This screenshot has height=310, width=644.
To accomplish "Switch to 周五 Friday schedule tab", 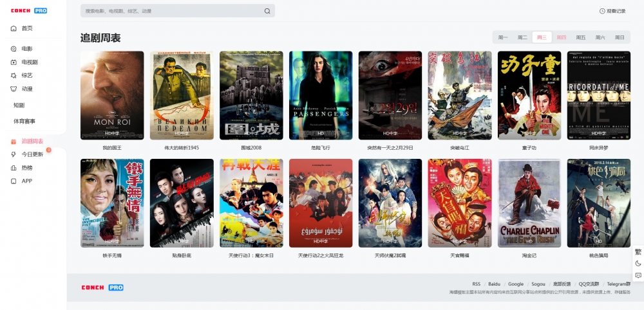I will [581, 37].
